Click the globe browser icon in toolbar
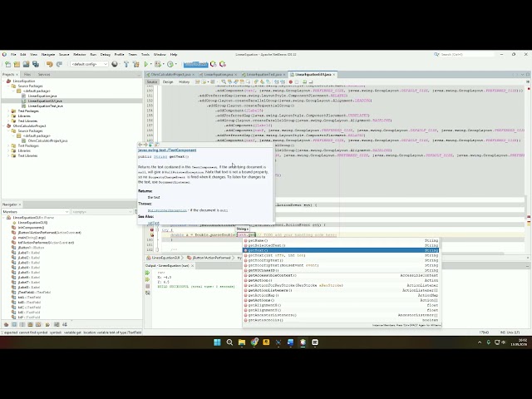The width and height of the screenshot is (532, 399). 115,64
